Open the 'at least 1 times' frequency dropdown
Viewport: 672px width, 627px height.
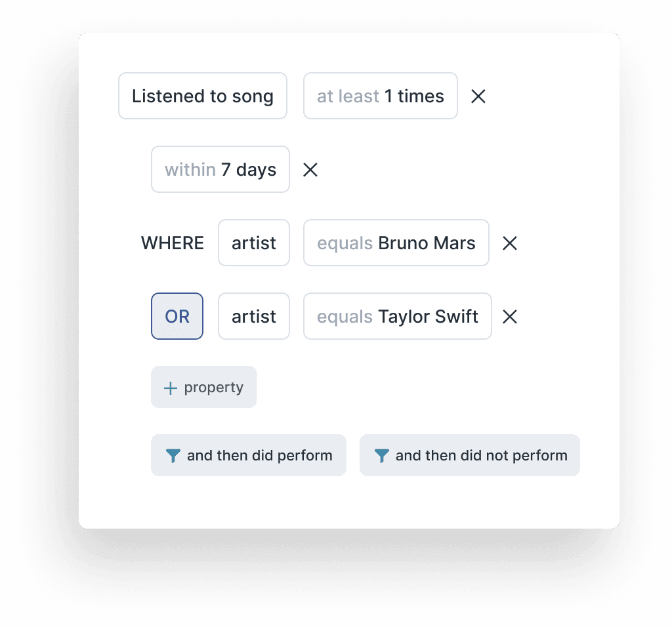pyautogui.click(x=380, y=96)
